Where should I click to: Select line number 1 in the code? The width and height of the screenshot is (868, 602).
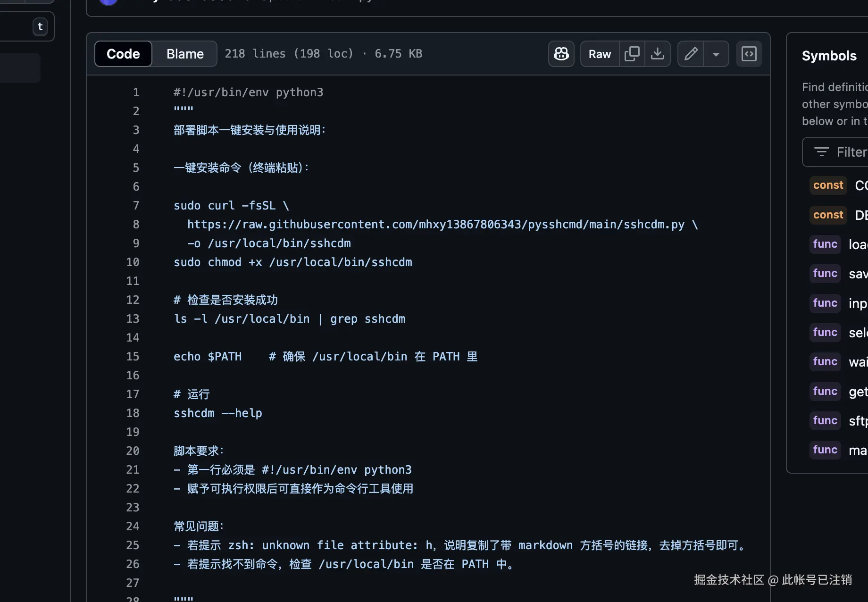136,92
